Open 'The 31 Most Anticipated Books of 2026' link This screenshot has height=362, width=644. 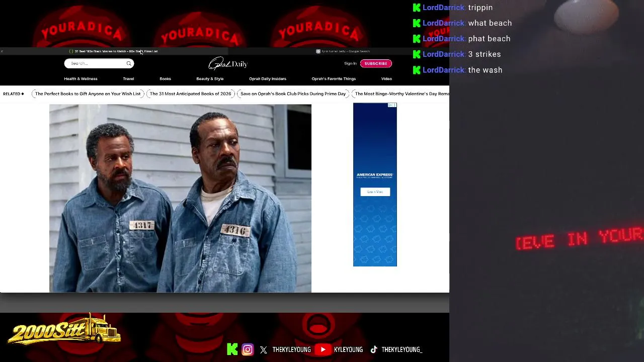[x=190, y=94]
